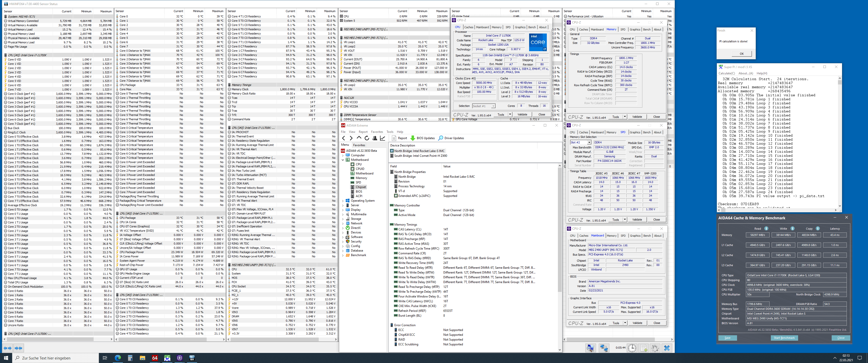Screen dimensions: 868x363
Task: Open AIDA64 File menu
Action: (x=343, y=132)
